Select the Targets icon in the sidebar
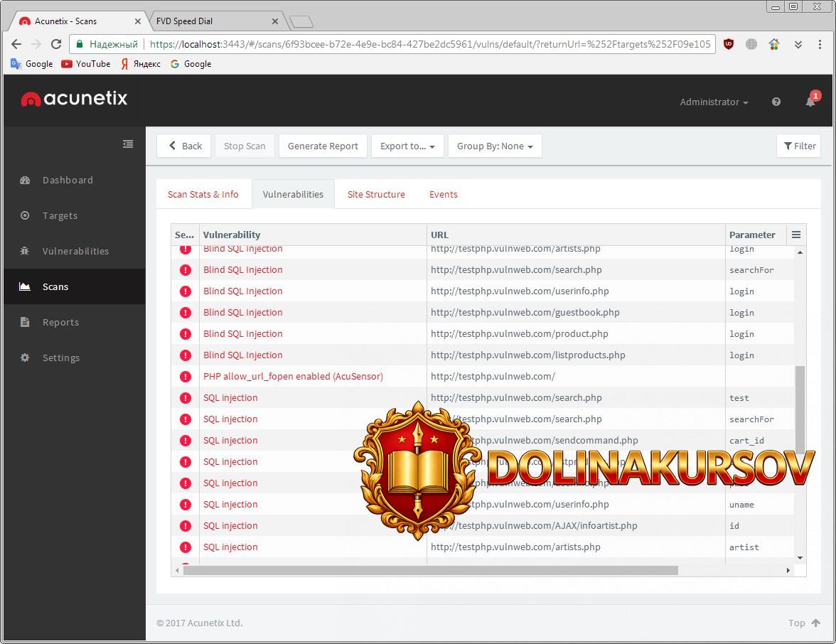Screen dimensions: 836x644 (x=26, y=215)
